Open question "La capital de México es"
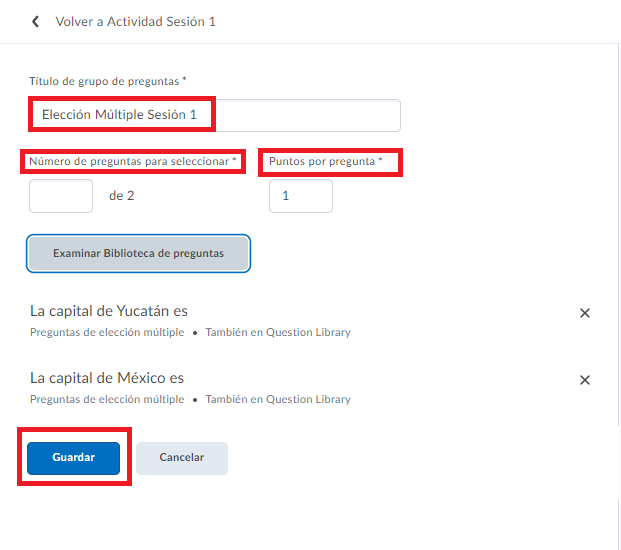The width and height of the screenshot is (621, 550). pyautogui.click(x=107, y=378)
